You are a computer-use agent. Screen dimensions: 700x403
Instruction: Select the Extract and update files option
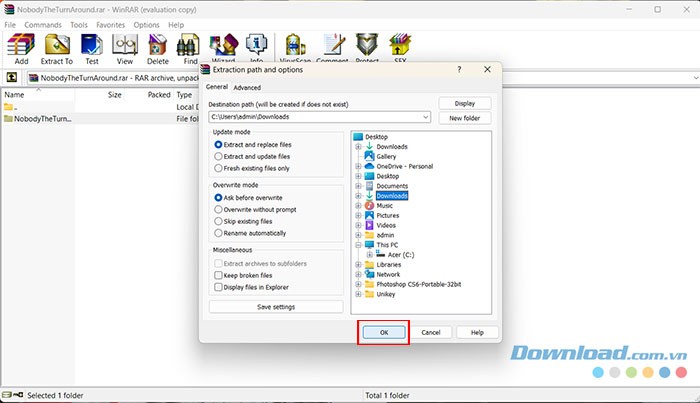[x=219, y=157]
